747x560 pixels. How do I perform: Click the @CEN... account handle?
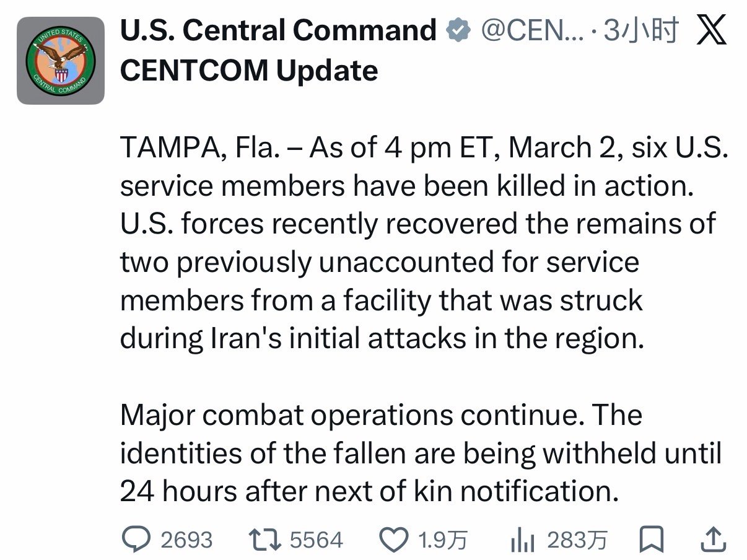[x=531, y=31]
